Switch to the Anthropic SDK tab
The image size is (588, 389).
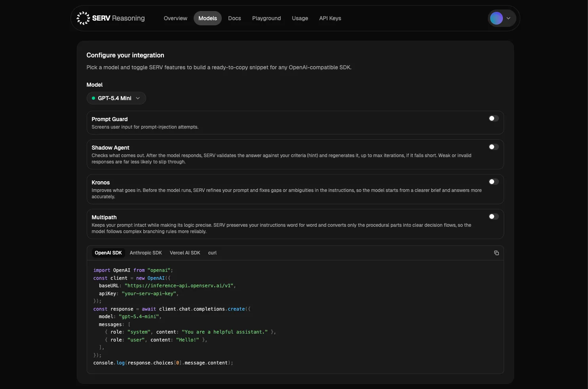146,253
